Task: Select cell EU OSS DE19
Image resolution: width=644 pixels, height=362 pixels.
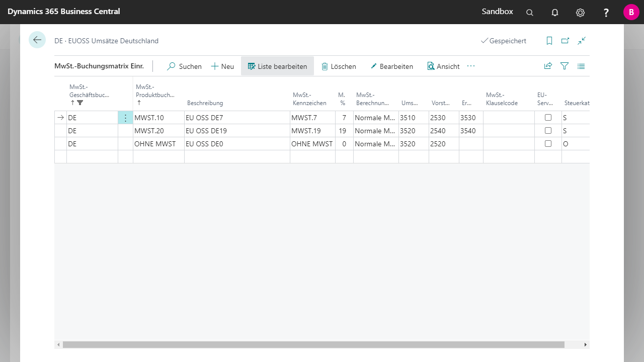Action: (x=237, y=131)
